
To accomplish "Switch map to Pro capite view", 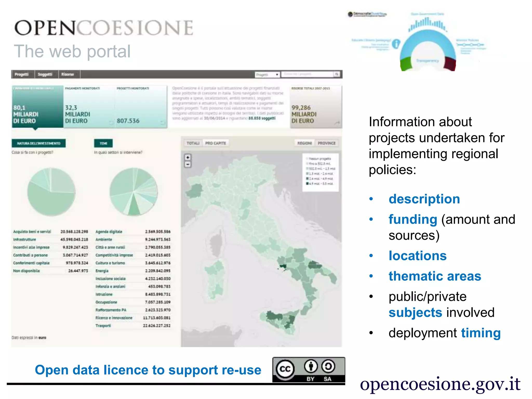I will pos(216,143).
